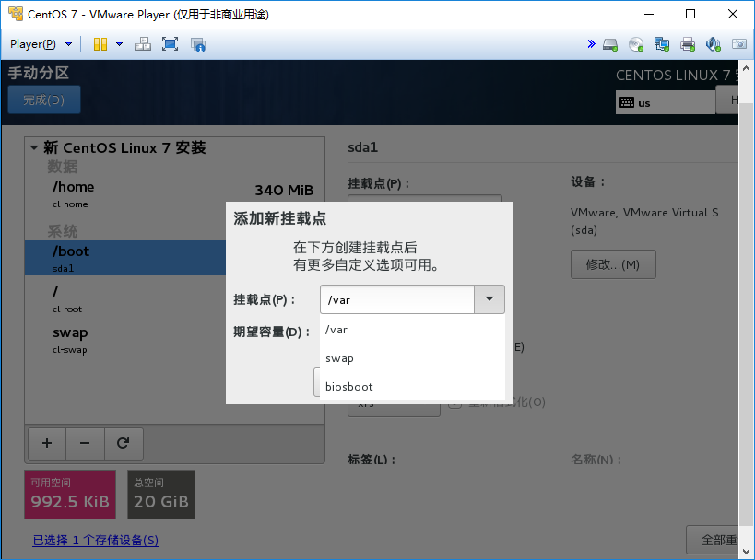Click the sound card device icon

point(714,45)
